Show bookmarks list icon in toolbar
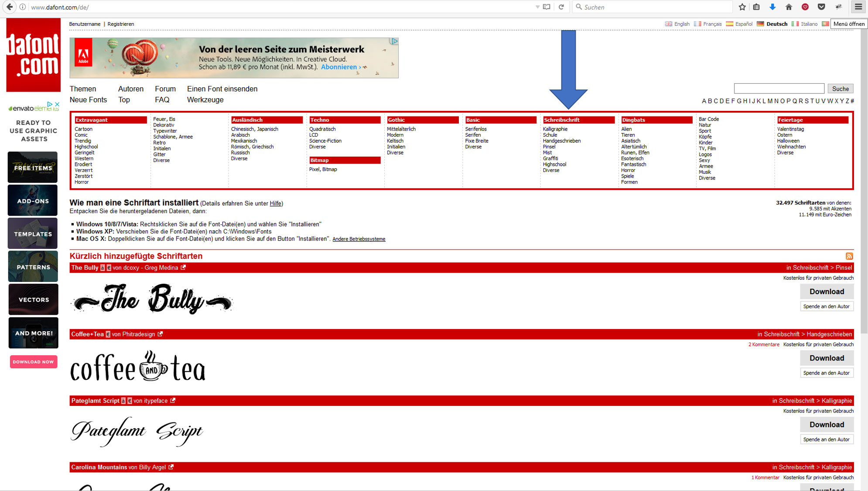The image size is (868, 491). [756, 7]
